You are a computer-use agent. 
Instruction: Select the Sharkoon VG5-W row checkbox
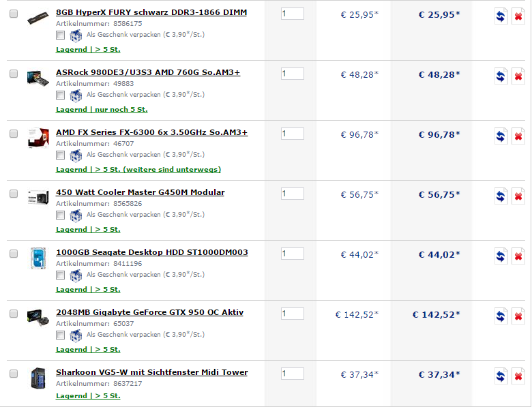coord(14,374)
